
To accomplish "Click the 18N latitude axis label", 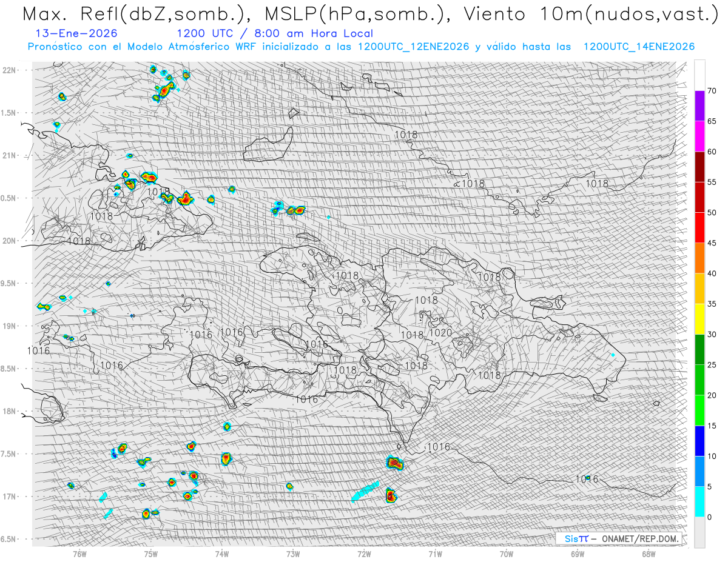I will 10,411.
